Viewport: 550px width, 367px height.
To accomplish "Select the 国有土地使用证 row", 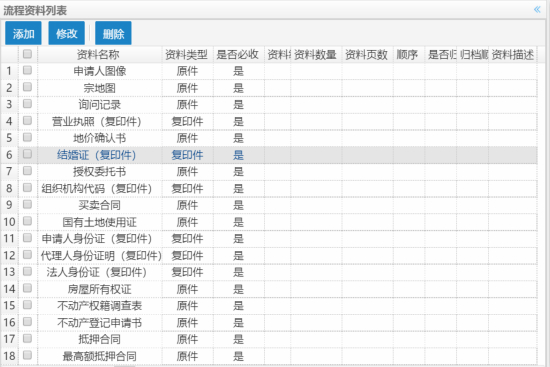I will [x=269, y=222].
